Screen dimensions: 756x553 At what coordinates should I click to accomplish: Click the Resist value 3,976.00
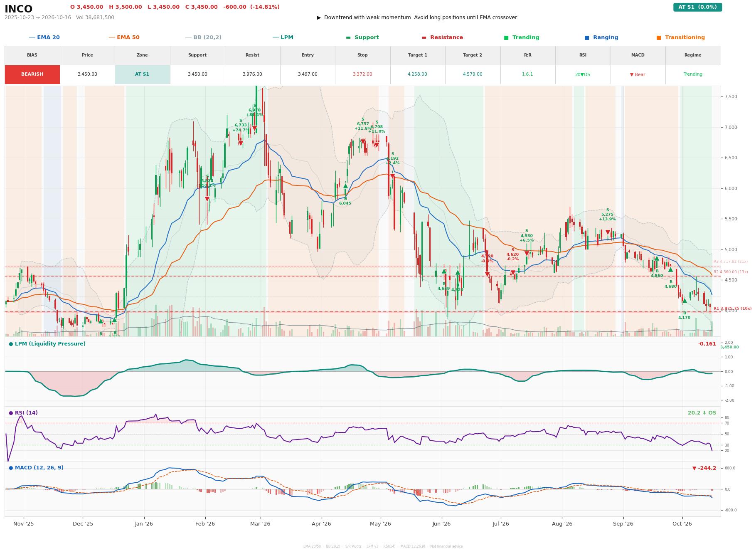tap(252, 74)
